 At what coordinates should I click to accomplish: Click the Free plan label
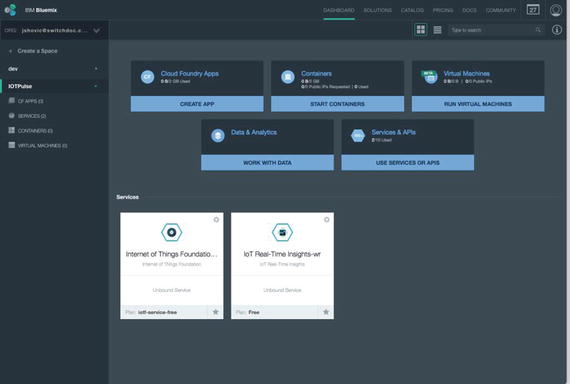coord(254,312)
